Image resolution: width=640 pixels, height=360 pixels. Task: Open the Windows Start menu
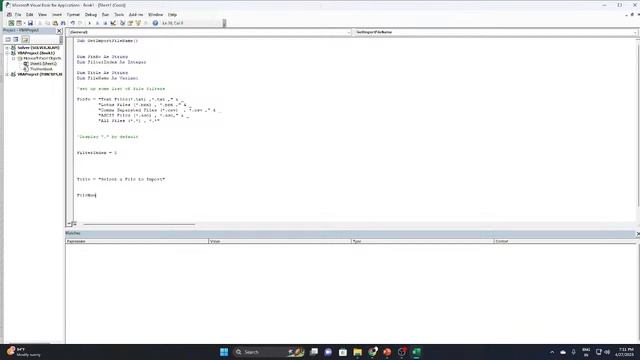(x=224, y=352)
